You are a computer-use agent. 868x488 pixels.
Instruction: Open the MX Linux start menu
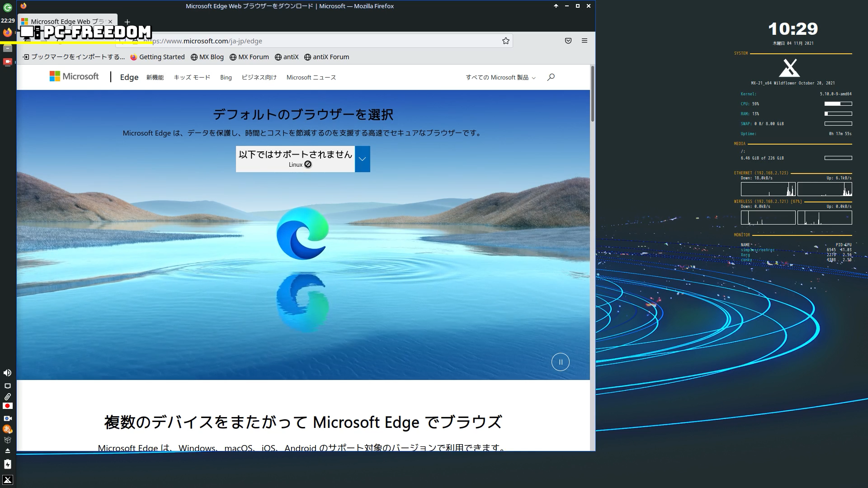(x=8, y=480)
